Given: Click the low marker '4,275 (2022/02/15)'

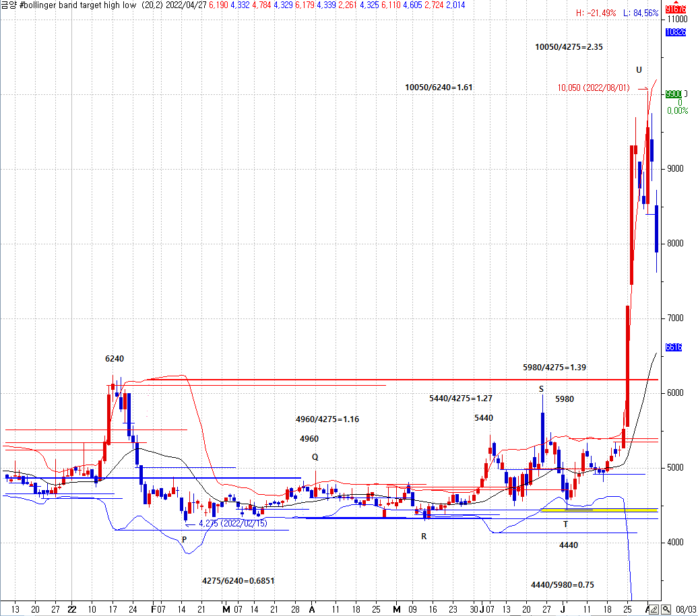Looking at the screenshot, I should [233, 524].
